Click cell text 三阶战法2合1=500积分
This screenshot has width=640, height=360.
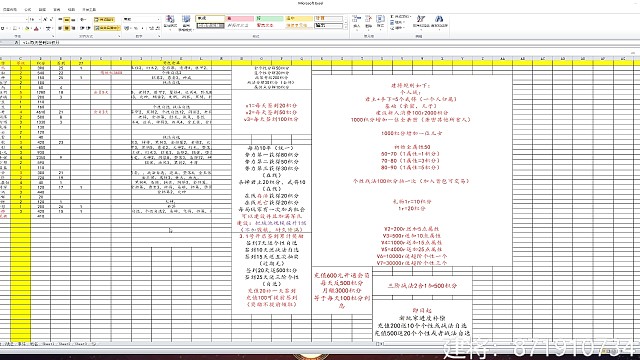422,286
